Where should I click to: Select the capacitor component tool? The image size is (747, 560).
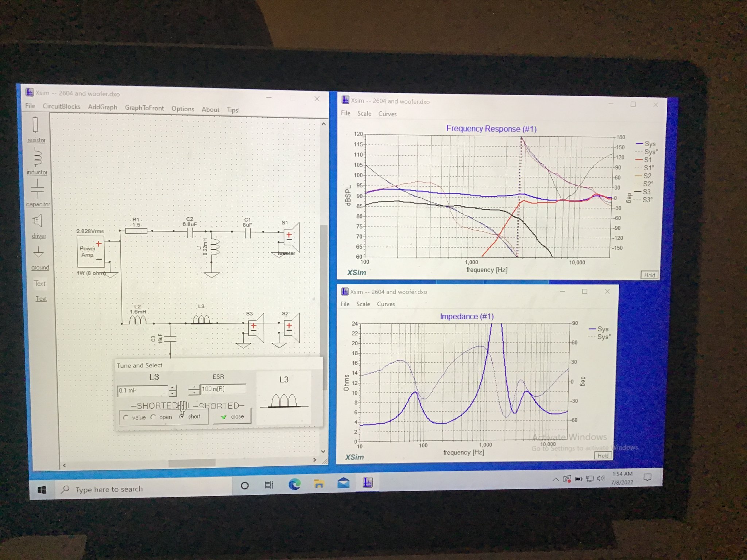(38, 193)
